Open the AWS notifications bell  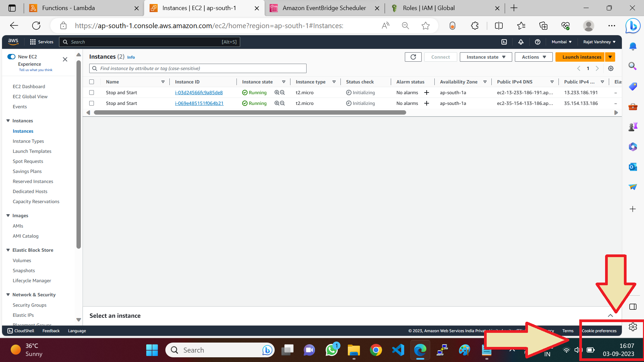click(x=521, y=42)
